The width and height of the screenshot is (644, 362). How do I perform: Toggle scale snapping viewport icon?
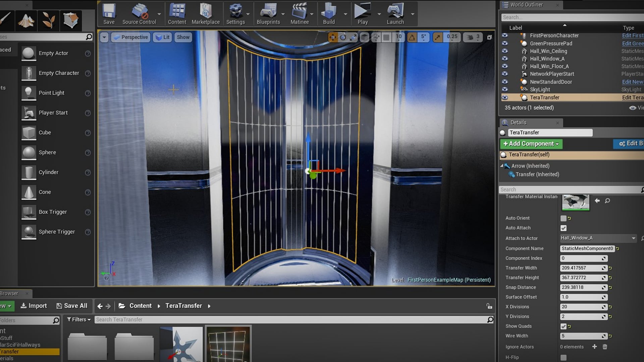pos(438,37)
